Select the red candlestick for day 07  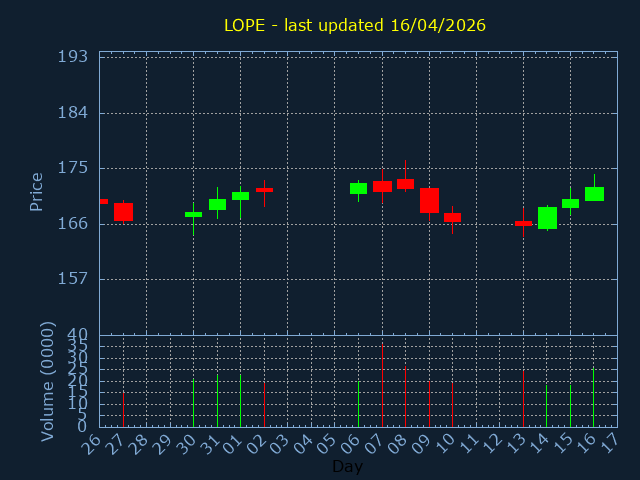(382, 187)
